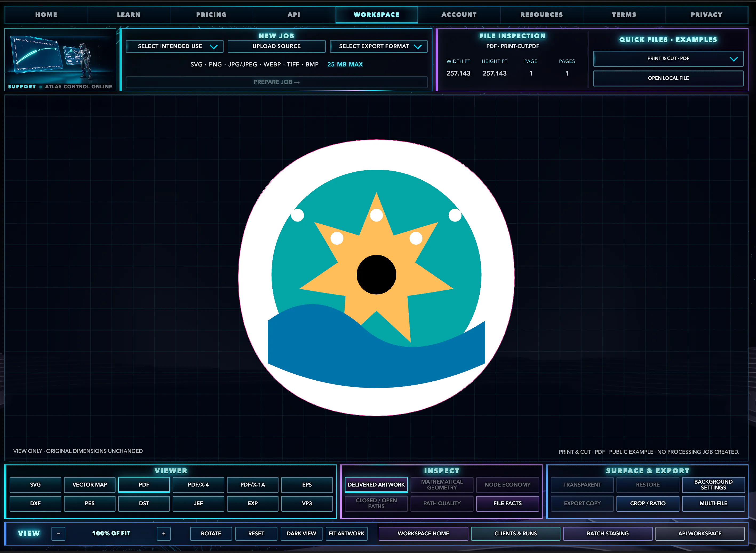This screenshot has height=553, width=756.
Task: Toggle Dark View
Action: [301, 534]
